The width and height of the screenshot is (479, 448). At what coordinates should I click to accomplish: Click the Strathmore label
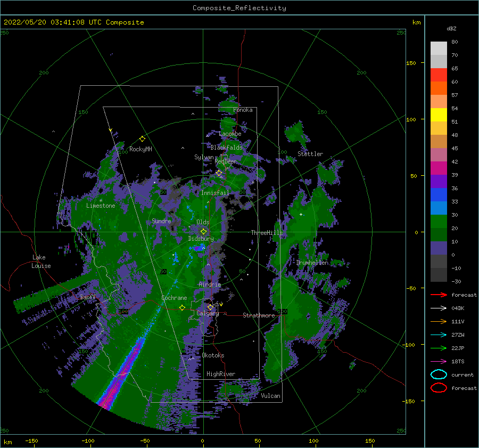point(259,315)
